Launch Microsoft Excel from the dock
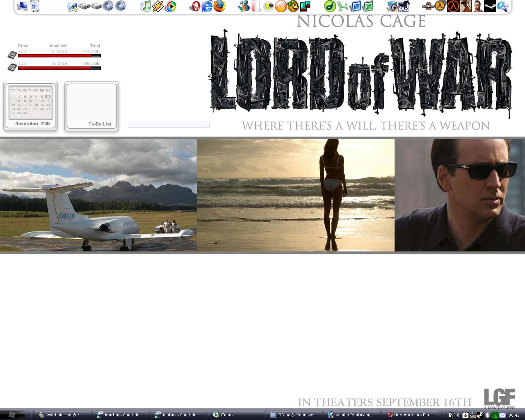The width and height of the screenshot is (525, 420). tap(368, 6)
